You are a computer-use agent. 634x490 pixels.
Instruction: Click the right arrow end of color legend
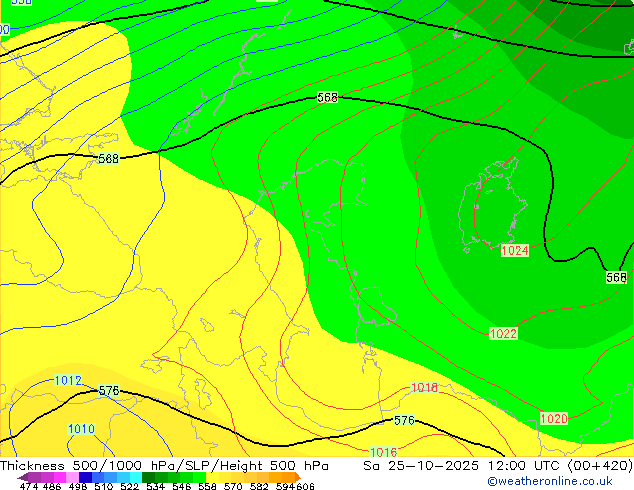click(298, 477)
